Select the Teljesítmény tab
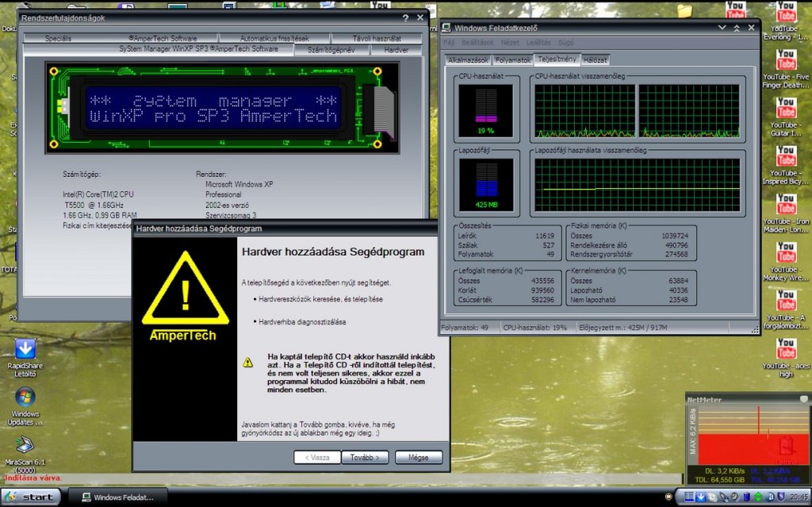812x507 pixels. point(557,59)
